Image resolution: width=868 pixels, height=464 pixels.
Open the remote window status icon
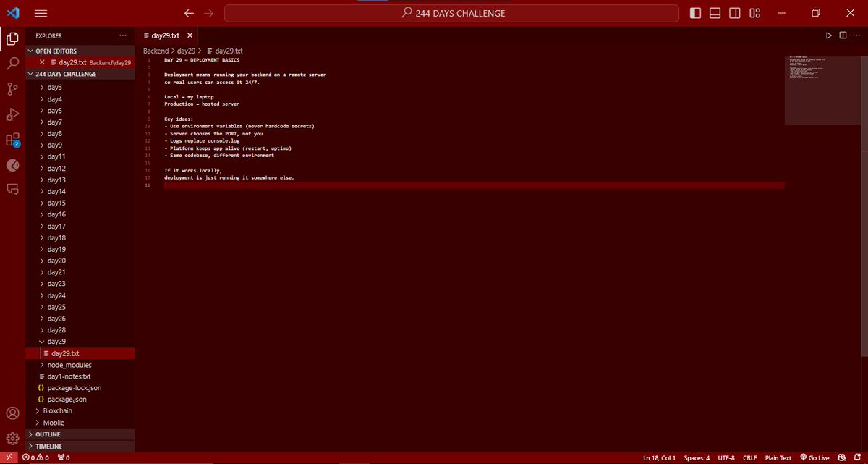[x=8, y=457]
